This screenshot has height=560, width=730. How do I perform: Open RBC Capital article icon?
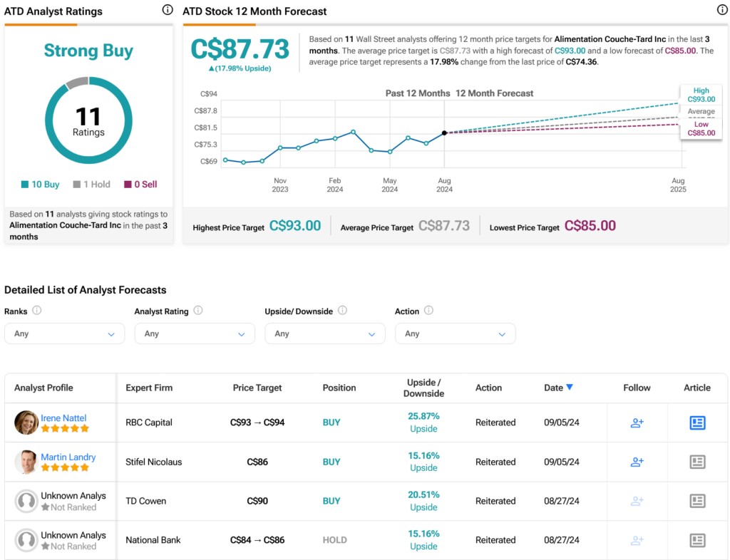pos(697,422)
